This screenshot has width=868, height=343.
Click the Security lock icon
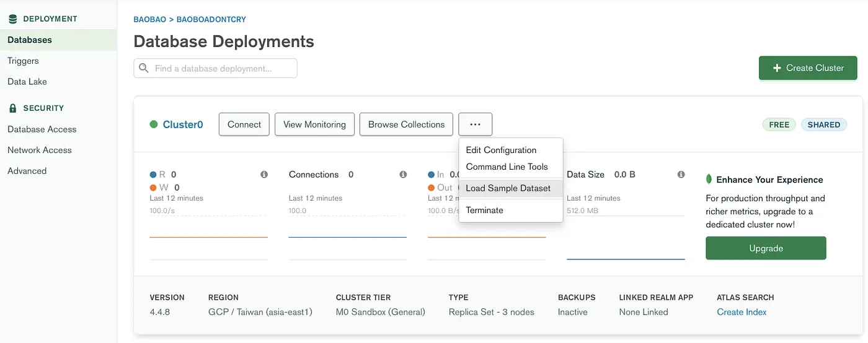point(12,108)
